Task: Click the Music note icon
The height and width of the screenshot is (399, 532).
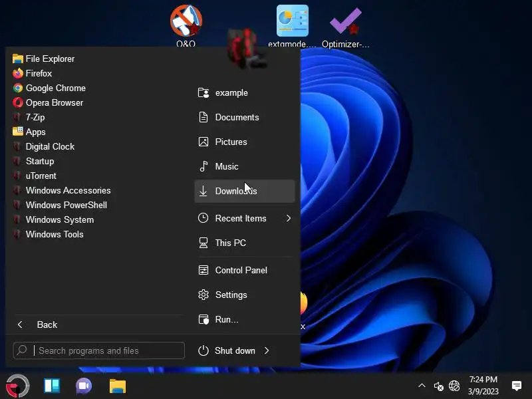Action: coord(203,166)
